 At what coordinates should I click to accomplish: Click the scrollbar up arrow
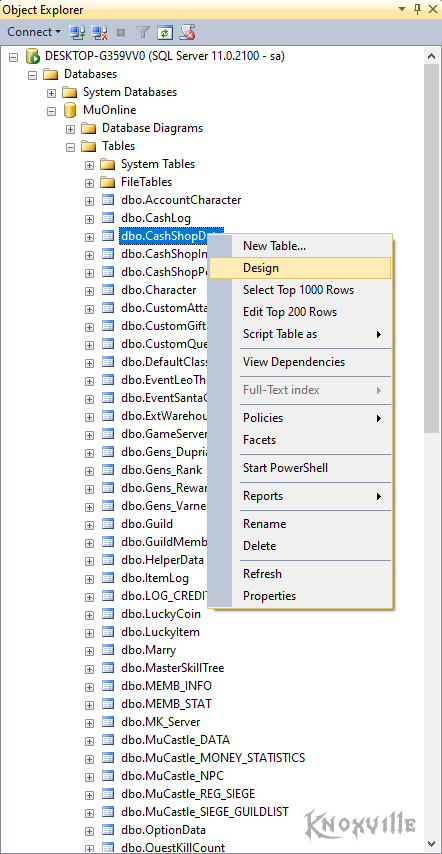click(432, 56)
